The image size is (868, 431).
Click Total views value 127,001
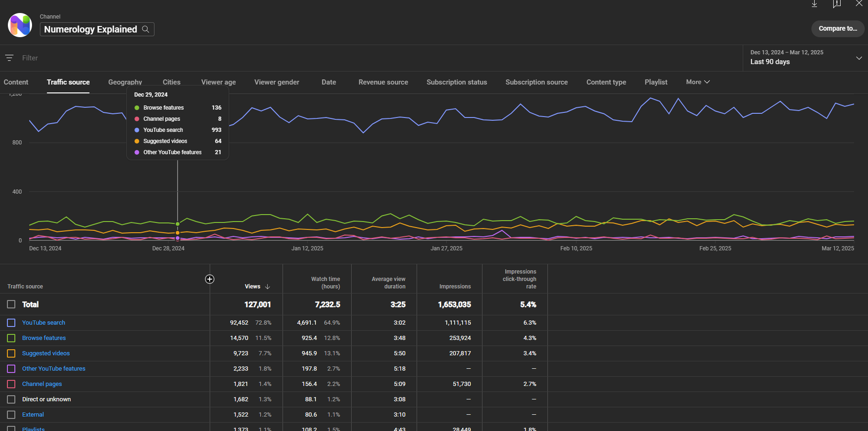coord(257,305)
